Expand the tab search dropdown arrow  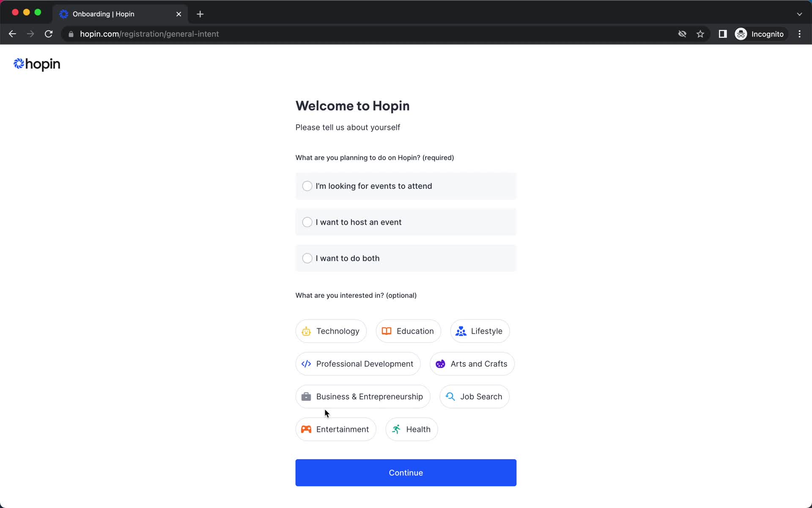pyautogui.click(x=799, y=14)
